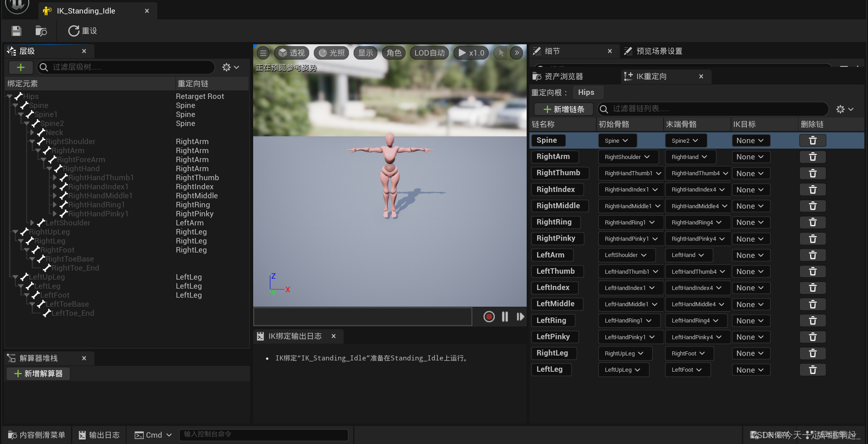Open the Cmd console mode dropdown
The height and width of the screenshot is (444, 868).
(154, 435)
